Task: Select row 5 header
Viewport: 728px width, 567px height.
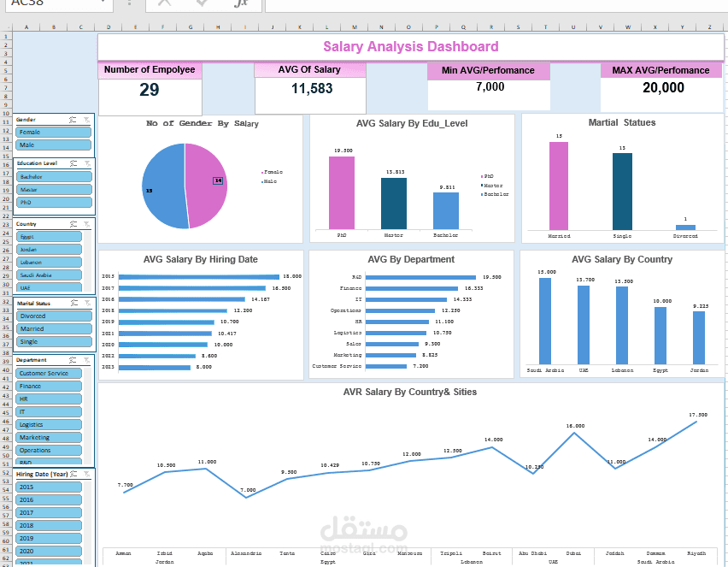Action: (6, 71)
